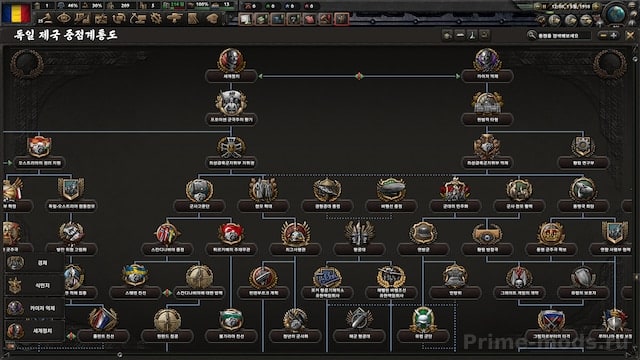Select the gold crown wreath focus

[x=551, y=239]
